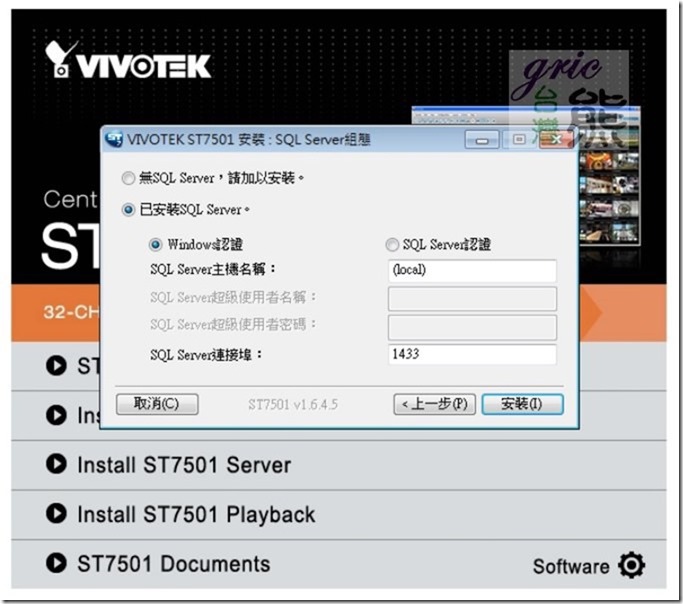Image resolution: width=683 pixels, height=604 pixels.
Task: Click Install ST7501 Playback menu entry
Action: tap(196, 514)
